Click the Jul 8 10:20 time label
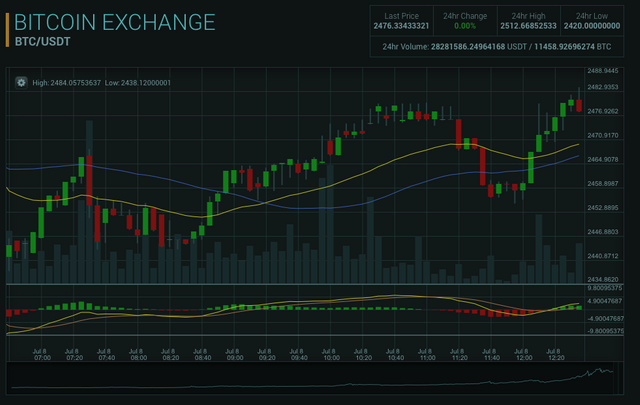This screenshot has height=405, width=640. point(363,354)
